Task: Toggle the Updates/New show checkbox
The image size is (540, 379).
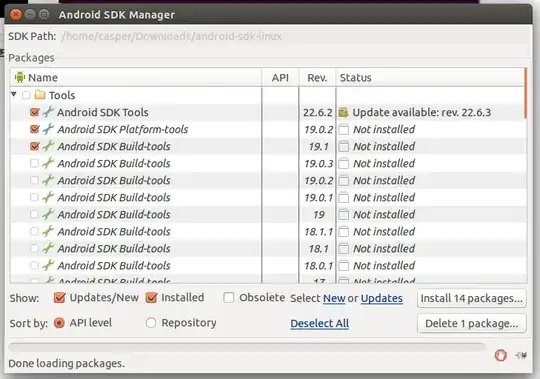Action: (x=60, y=297)
